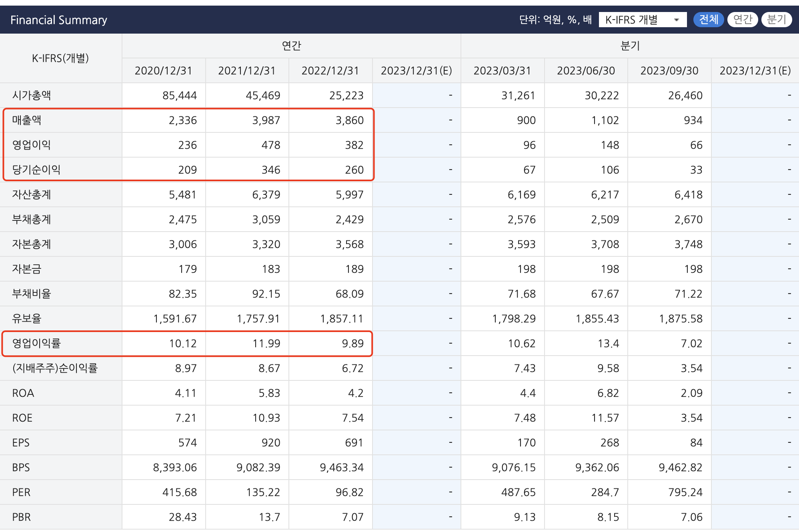Select the ROE row label
Viewport: 799px width, 532px height.
[x=22, y=418]
